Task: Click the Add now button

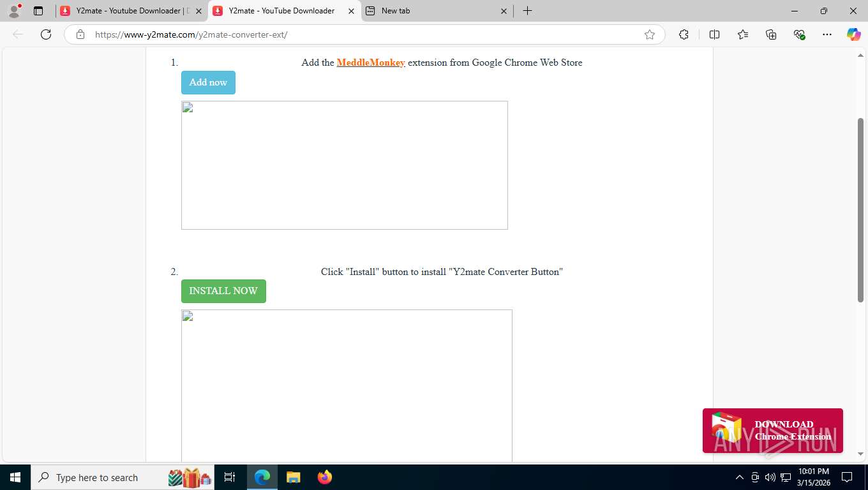Action: [x=208, y=82]
